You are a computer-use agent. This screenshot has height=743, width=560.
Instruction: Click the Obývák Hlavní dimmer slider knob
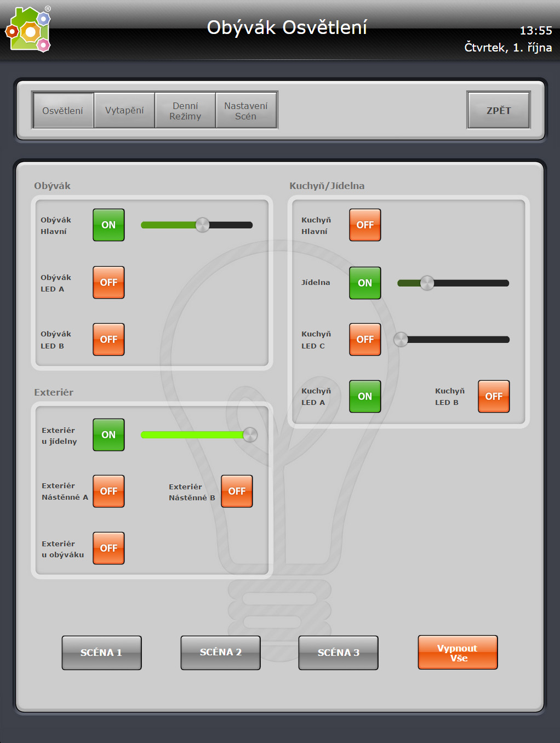(x=202, y=225)
